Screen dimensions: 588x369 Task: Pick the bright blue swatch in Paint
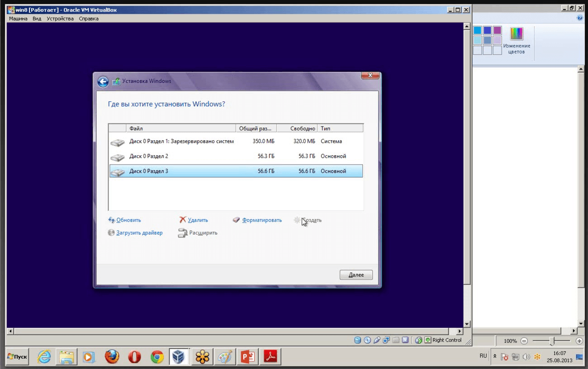(478, 30)
